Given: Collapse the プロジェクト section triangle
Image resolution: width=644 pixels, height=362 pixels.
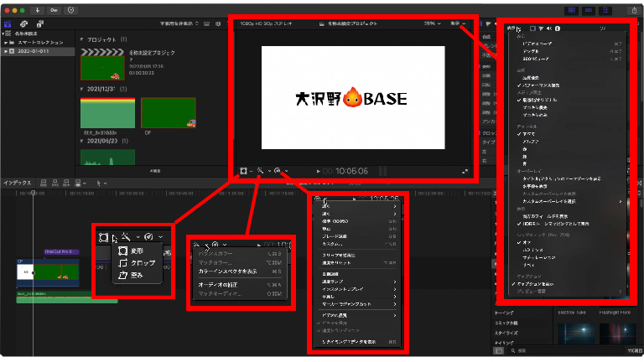Looking at the screenshot, I should [81, 40].
